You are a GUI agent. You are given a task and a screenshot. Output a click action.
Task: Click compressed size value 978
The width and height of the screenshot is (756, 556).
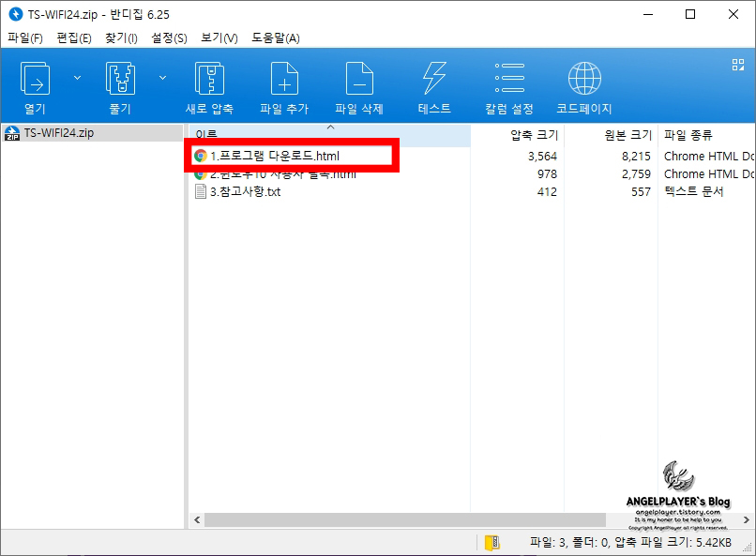pyautogui.click(x=547, y=174)
